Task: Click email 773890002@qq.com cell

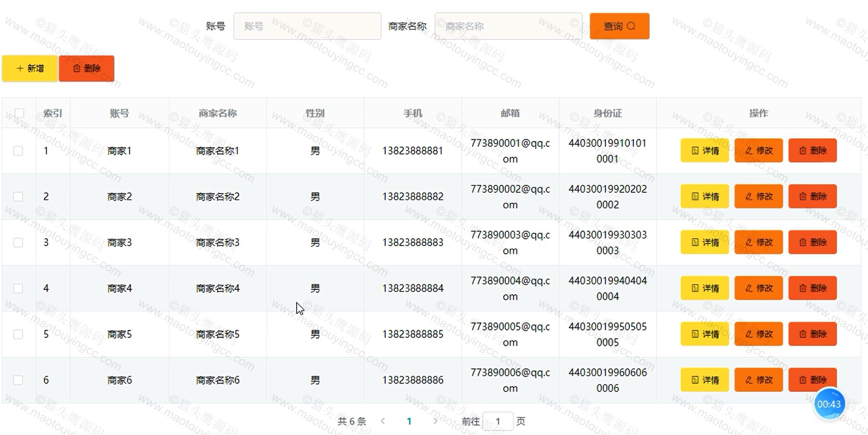Action: coord(510,197)
